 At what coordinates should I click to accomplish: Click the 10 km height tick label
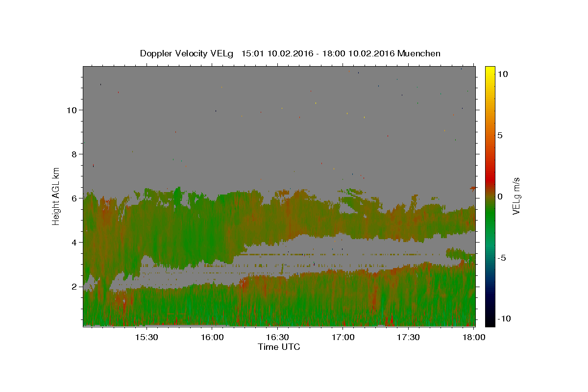pyautogui.click(x=72, y=110)
